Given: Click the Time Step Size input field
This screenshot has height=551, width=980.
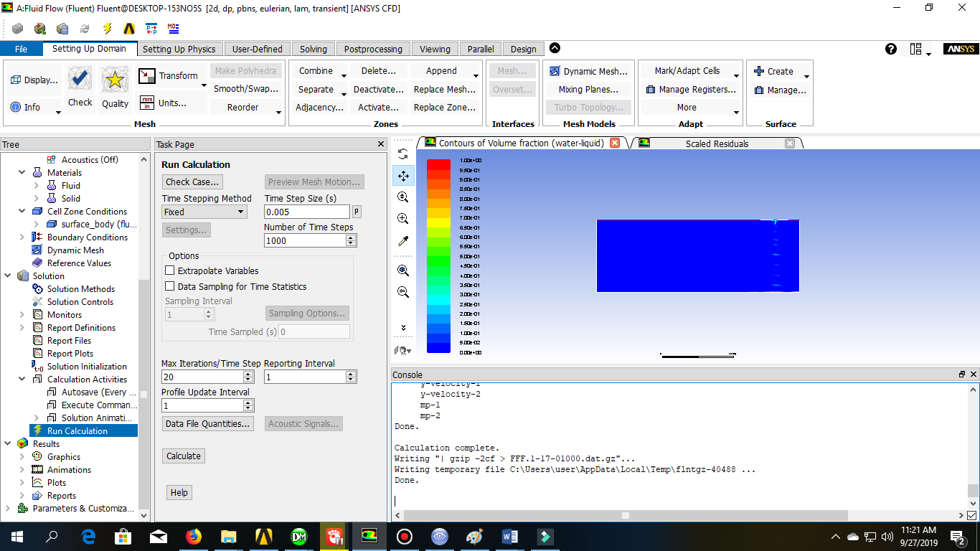Looking at the screenshot, I should pos(306,212).
